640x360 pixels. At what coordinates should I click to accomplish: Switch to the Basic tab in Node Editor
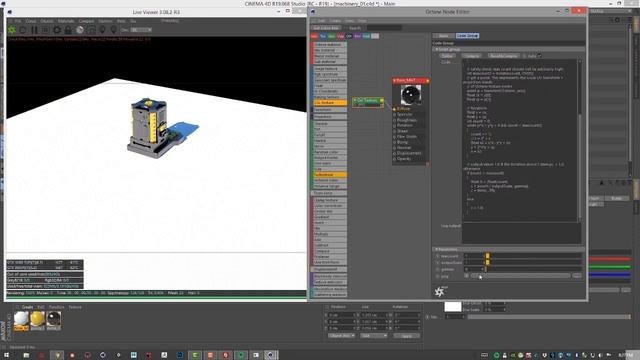444,36
